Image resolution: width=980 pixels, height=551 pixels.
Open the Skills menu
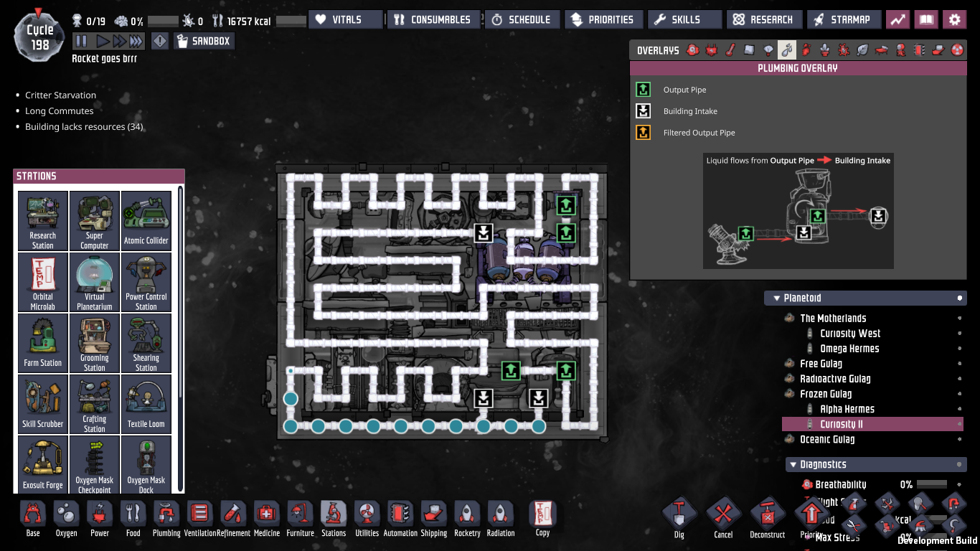click(x=684, y=19)
